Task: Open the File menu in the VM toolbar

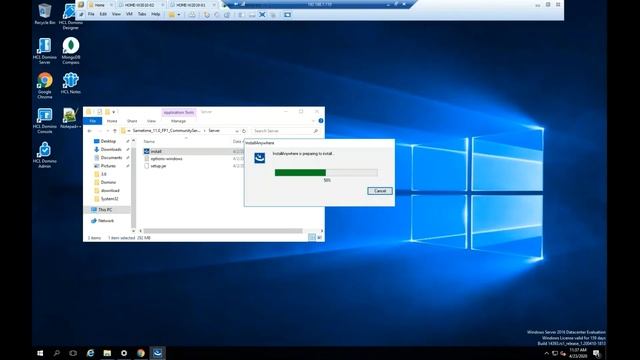Action: point(91,14)
